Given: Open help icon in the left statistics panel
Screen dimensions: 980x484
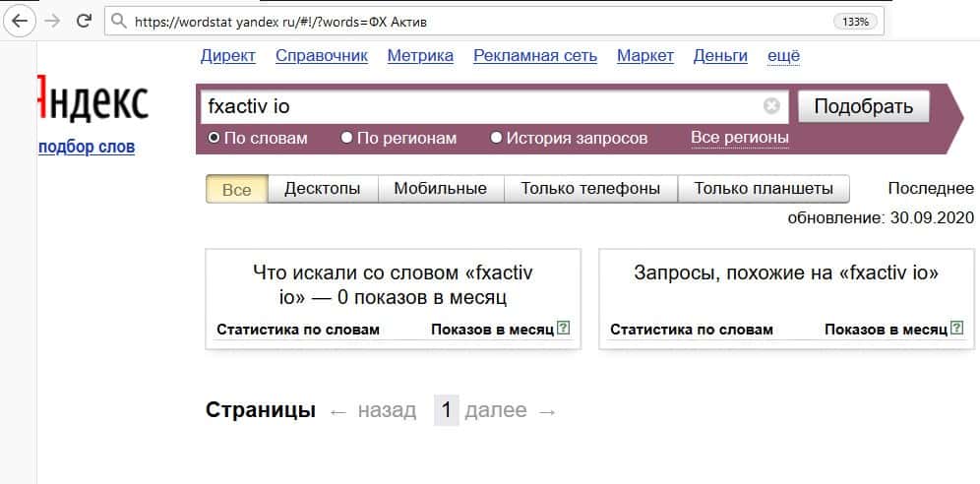Looking at the screenshot, I should [x=564, y=329].
